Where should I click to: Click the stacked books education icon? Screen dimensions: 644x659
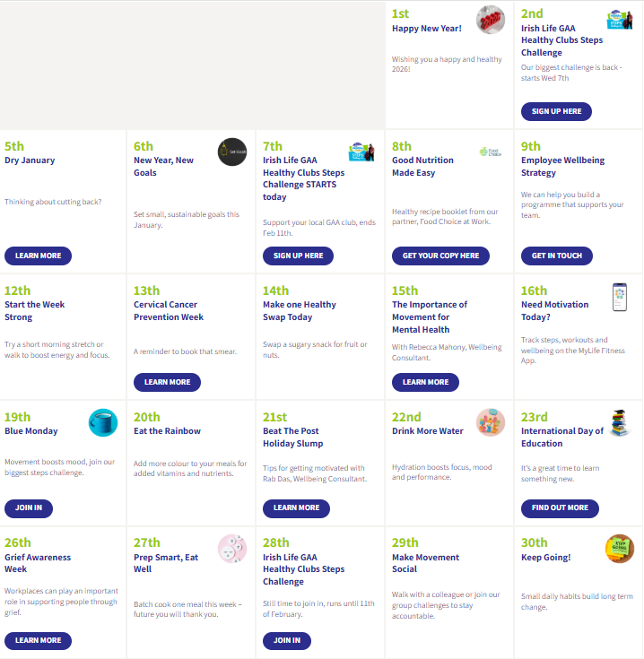[619, 422]
